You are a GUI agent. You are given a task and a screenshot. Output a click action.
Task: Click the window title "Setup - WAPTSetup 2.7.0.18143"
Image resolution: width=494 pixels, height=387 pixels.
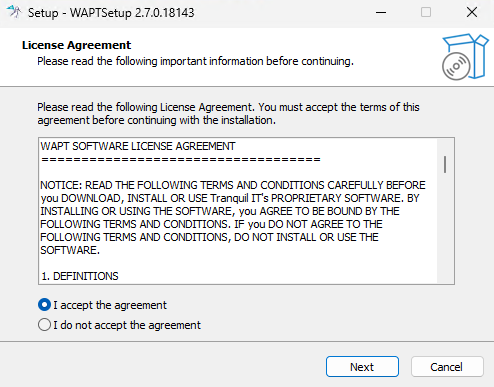(x=111, y=13)
